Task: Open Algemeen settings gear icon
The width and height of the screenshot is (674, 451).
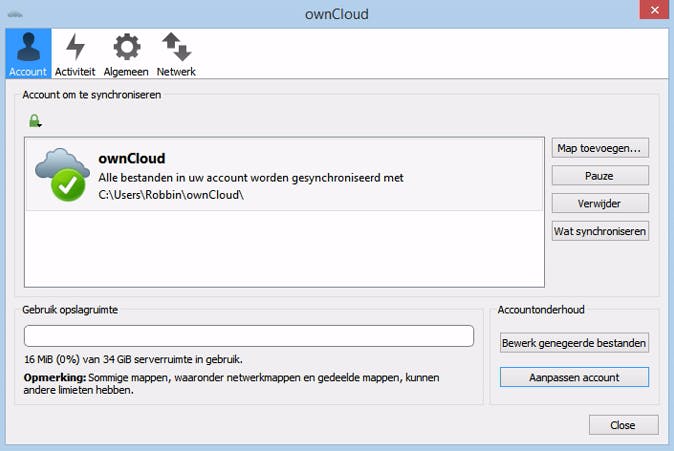Action: pyautogui.click(x=126, y=49)
